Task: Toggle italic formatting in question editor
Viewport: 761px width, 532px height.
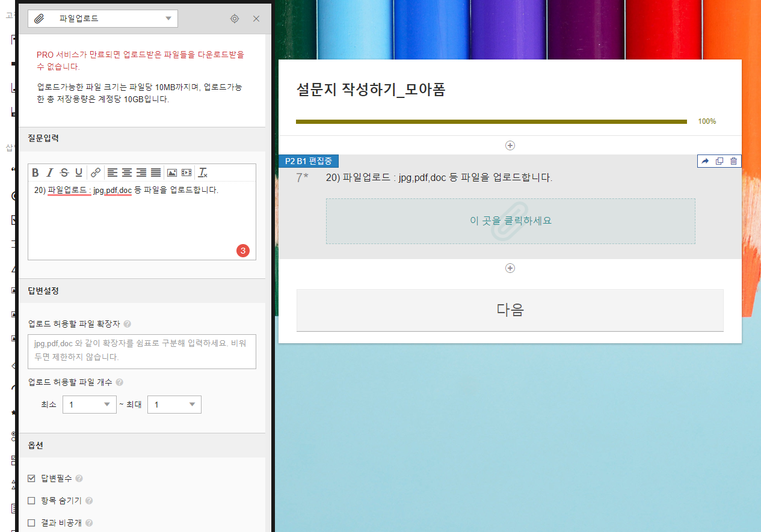Action: click(50, 173)
